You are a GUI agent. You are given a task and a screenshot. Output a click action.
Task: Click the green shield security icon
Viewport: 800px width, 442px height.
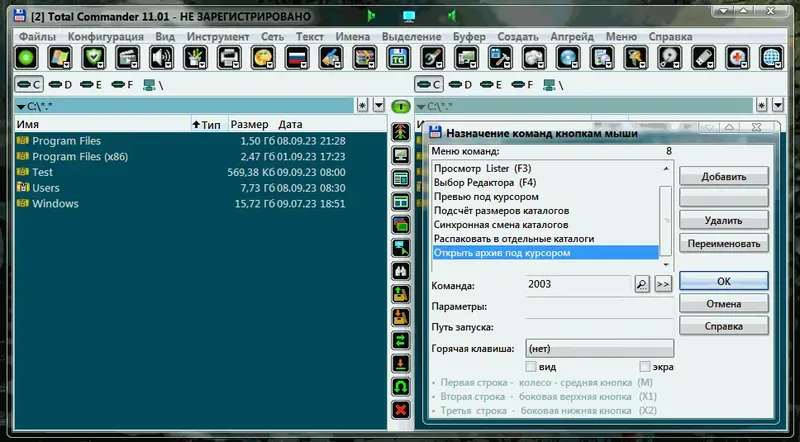93,58
